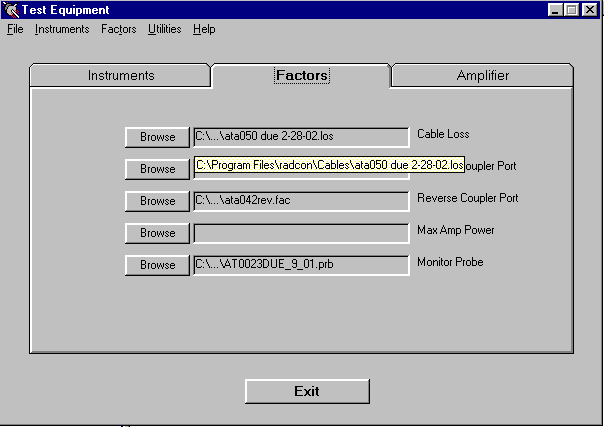This screenshot has height=427, width=604.
Task: Click the Monitor Probe file path field
Action: pos(300,265)
